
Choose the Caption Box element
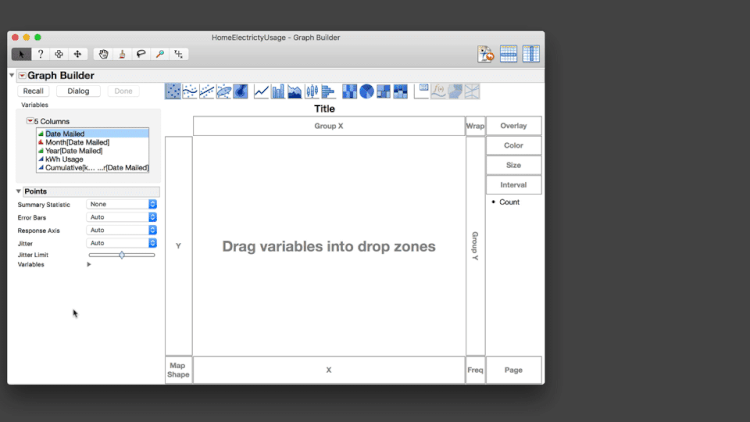pos(421,91)
